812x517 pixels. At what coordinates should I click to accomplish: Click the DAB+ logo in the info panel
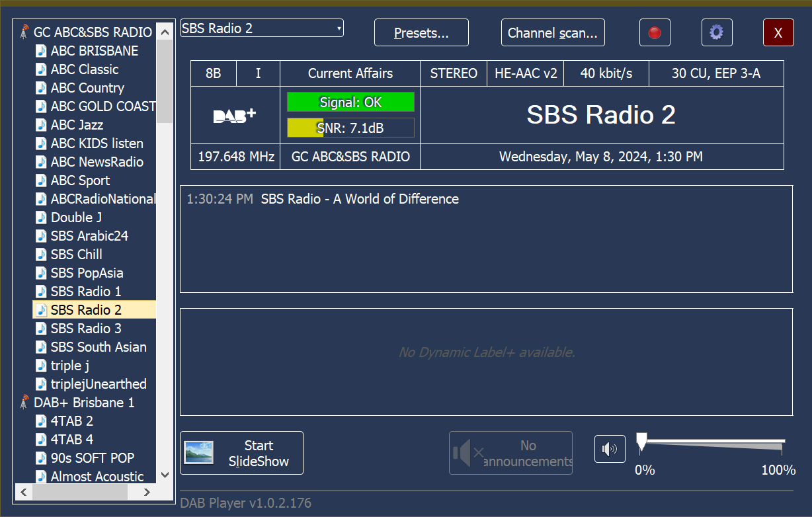pyautogui.click(x=234, y=116)
